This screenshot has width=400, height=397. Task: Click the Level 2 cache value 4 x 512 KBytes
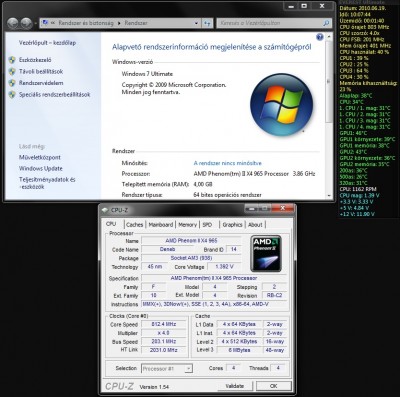tap(239, 342)
